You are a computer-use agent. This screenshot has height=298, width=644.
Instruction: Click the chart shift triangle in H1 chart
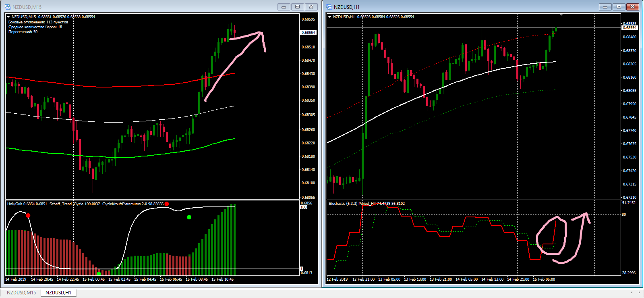coord(561,15)
